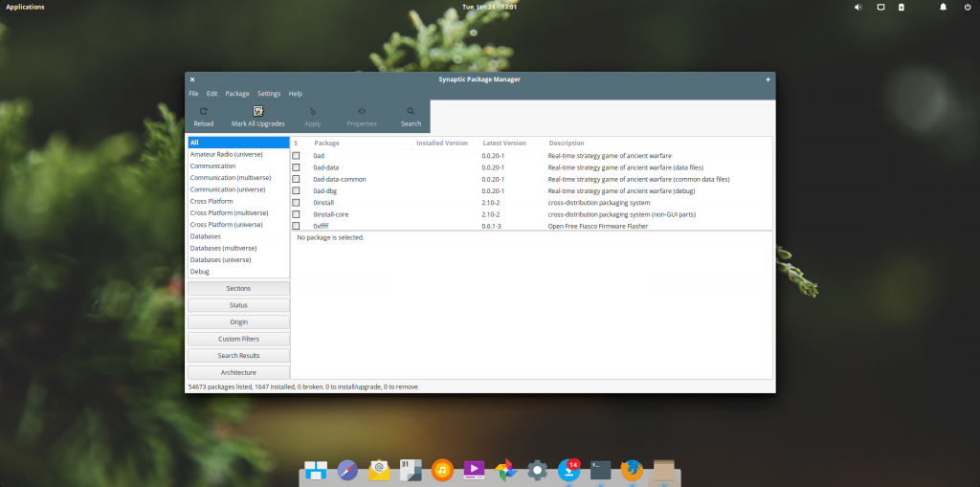Select Communication (multiverse) category
The width and height of the screenshot is (980, 487).
(238, 178)
